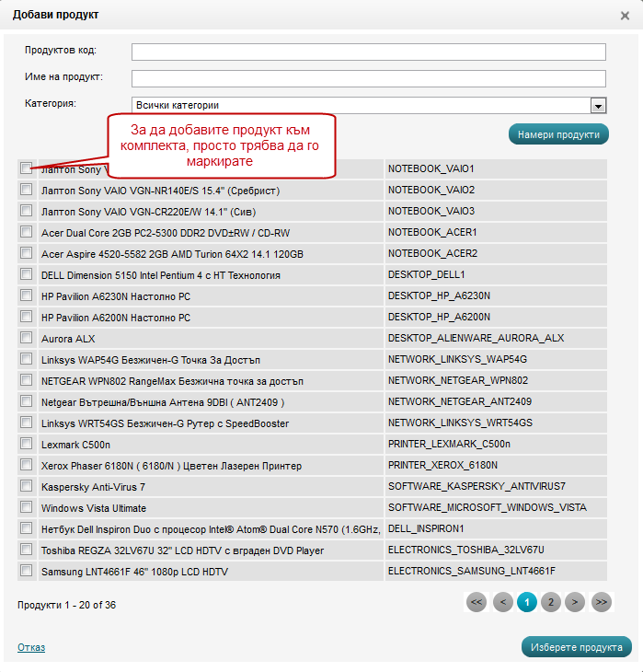This screenshot has height=672, width=643.
Task: Check the Xerox Phaser 6180N checkbox
Action: click(x=26, y=465)
